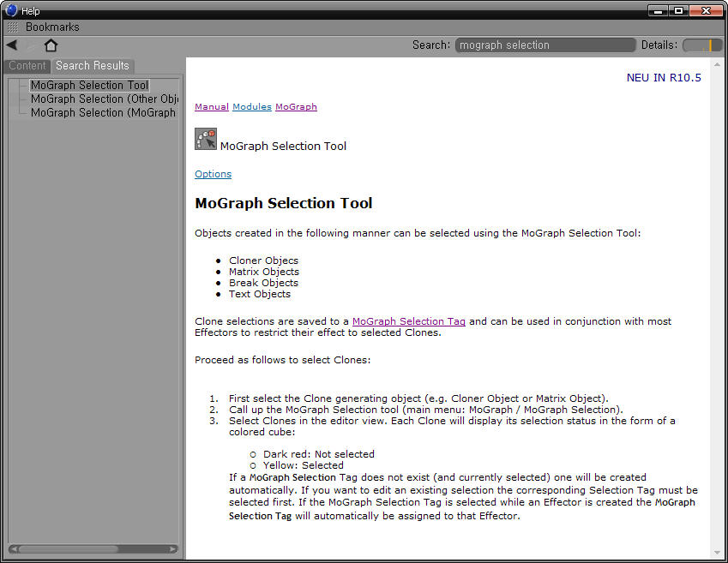Viewport: 728px width, 563px height.
Task: Click the 'Yellow: Selected' text
Action: 304,465
